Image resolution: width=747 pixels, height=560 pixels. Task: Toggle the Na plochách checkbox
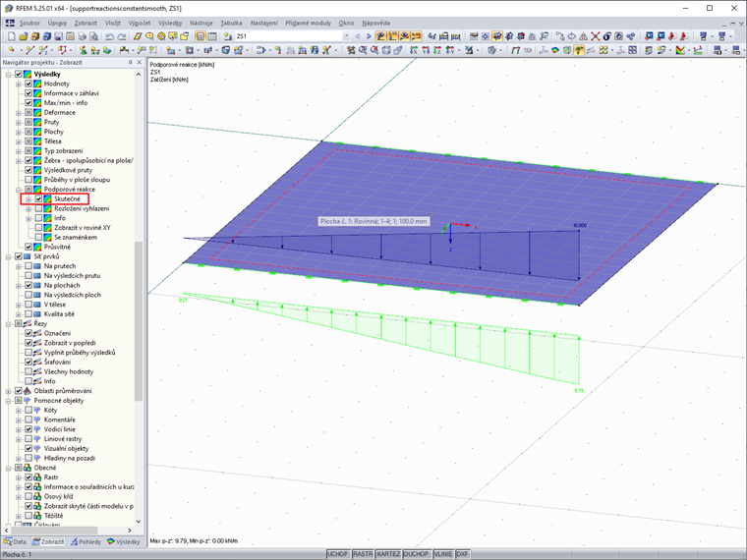pos(29,285)
